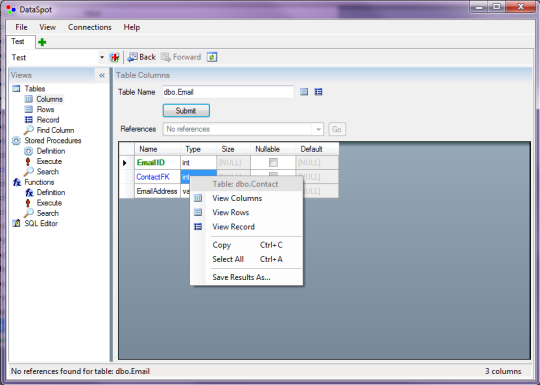The height and width of the screenshot is (385, 540).
Task: Open Search under Stored Procedures
Action: [x=48, y=171]
